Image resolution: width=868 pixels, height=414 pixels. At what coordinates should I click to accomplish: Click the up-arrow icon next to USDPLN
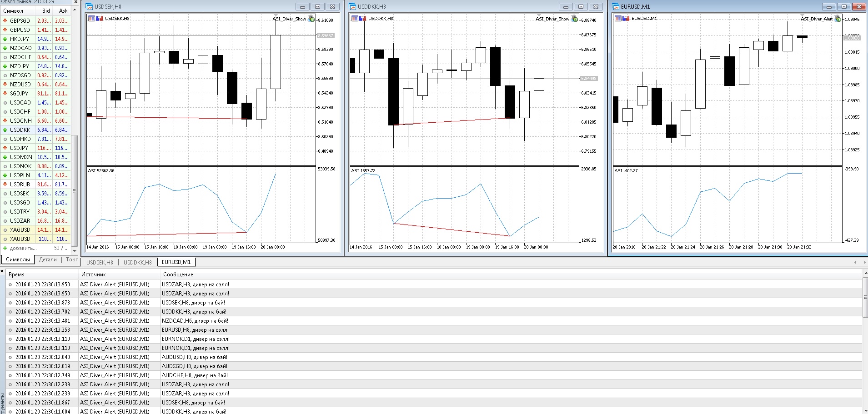click(x=5, y=175)
